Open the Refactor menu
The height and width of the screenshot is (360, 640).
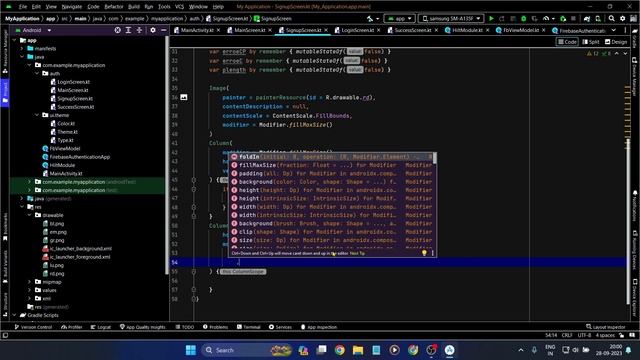pos(114,7)
